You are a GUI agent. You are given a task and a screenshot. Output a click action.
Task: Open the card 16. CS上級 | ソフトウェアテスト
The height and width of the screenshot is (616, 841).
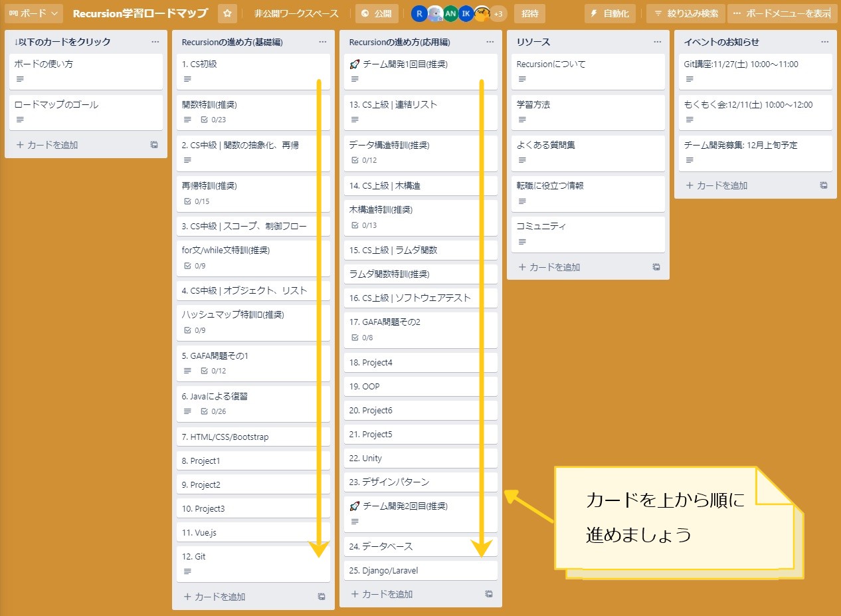click(x=420, y=298)
